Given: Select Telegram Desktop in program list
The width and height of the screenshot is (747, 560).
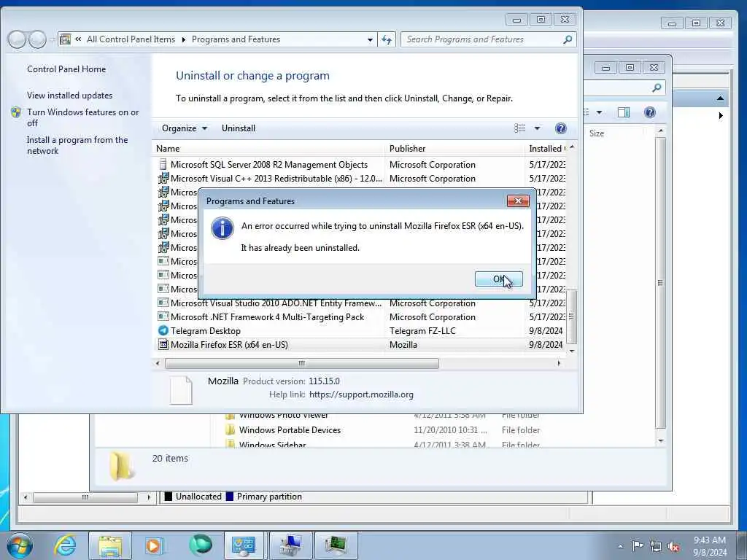Looking at the screenshot, I should 360,331.
